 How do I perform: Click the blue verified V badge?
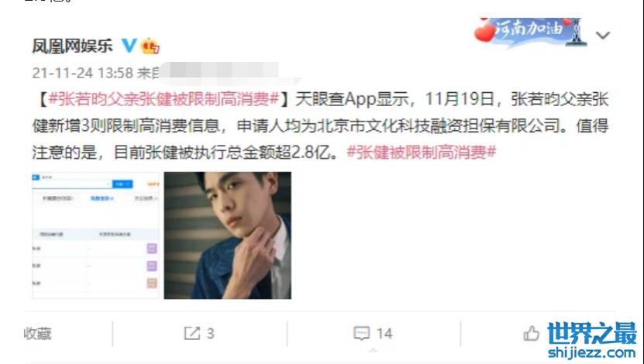pos(129,46)
